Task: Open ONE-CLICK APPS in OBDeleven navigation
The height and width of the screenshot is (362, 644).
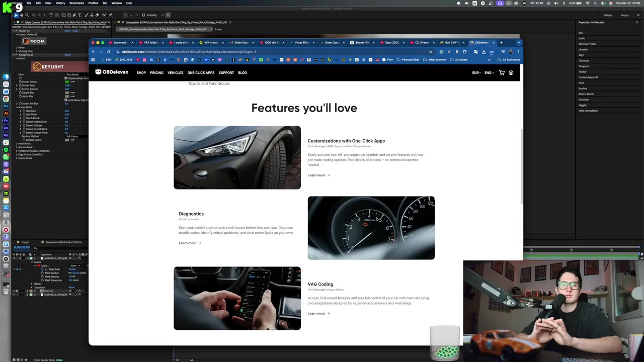Action: tap(201, 73)
